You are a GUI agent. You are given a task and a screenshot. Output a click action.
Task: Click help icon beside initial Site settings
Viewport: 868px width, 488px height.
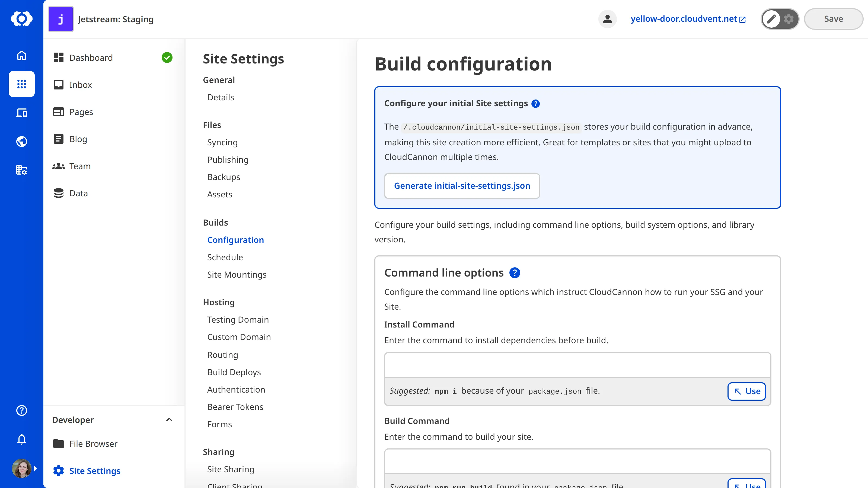(x=535, y=104)
